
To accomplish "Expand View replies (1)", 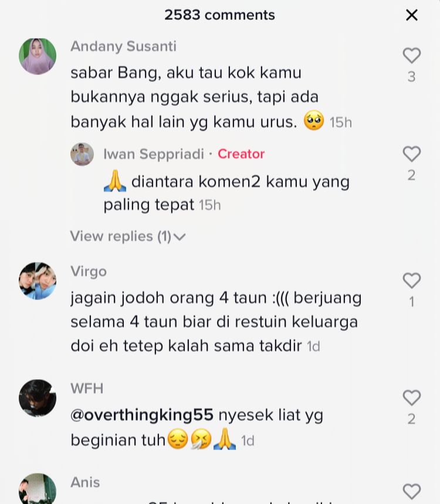I will (128, 237).
